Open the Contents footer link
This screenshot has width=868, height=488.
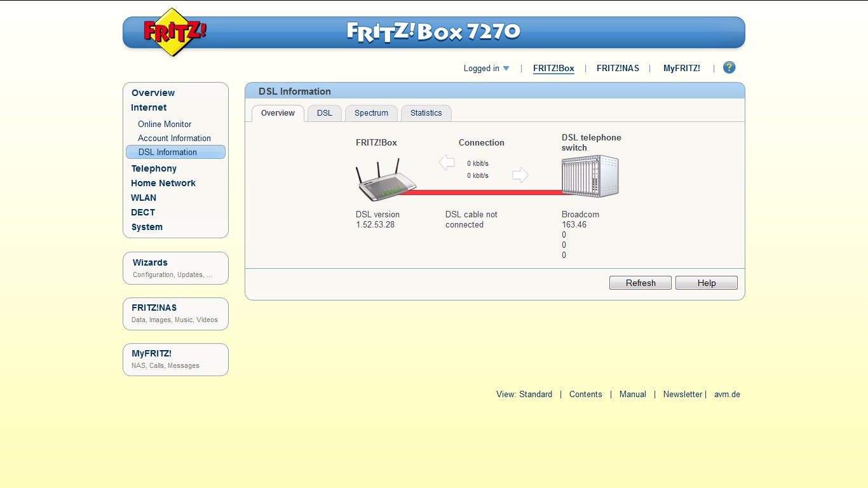click(x=585, y=395)
